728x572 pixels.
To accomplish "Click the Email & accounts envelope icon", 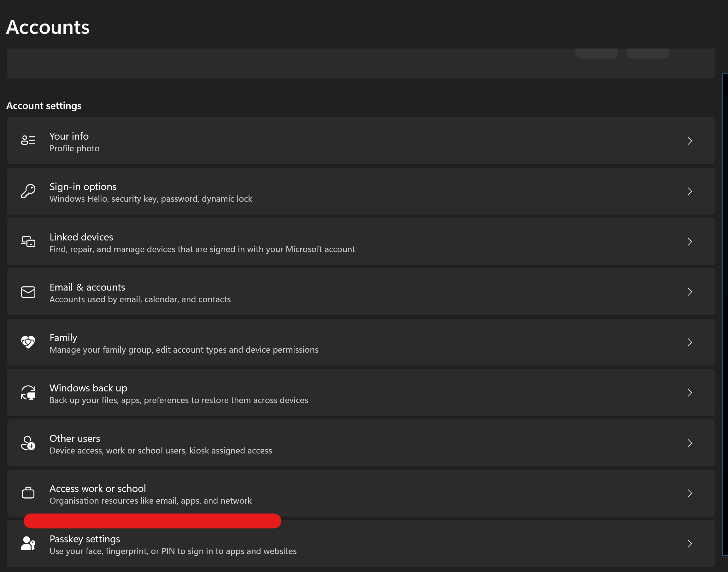I will click(x=28, y=292).
